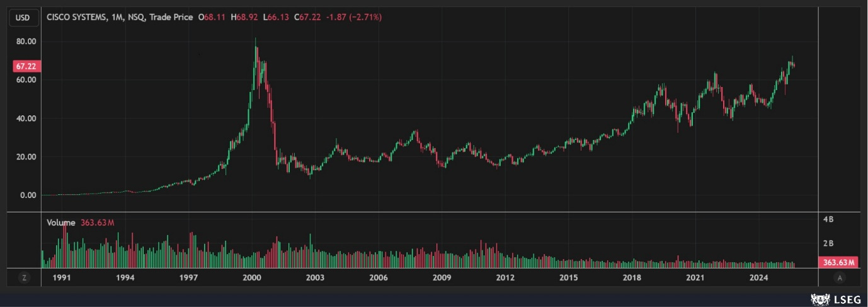Click the 80.00 price axis label
Viewport: 868px width, 307px height.
pyautogui.click(x=26, y=42)
